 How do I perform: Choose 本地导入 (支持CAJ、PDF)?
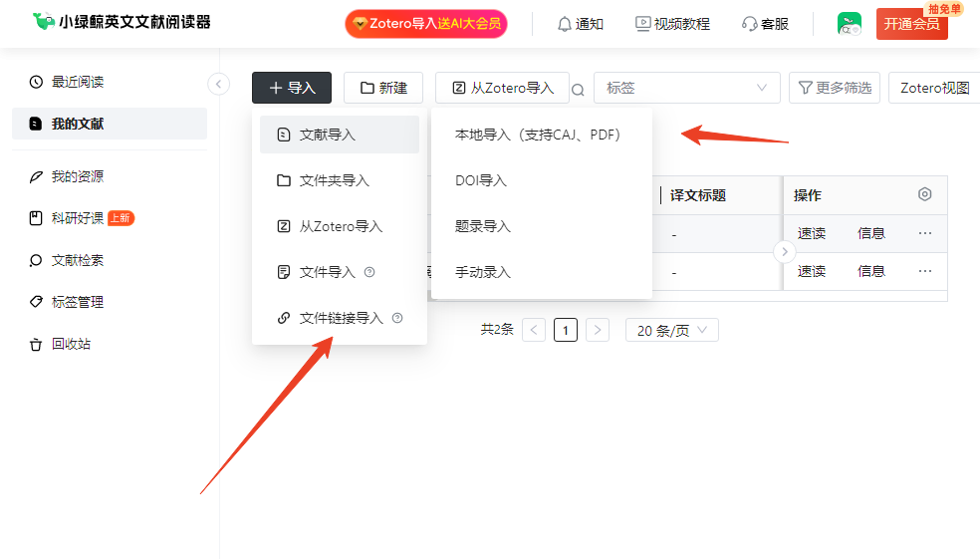pyautogui.click(x=541, y=135)
